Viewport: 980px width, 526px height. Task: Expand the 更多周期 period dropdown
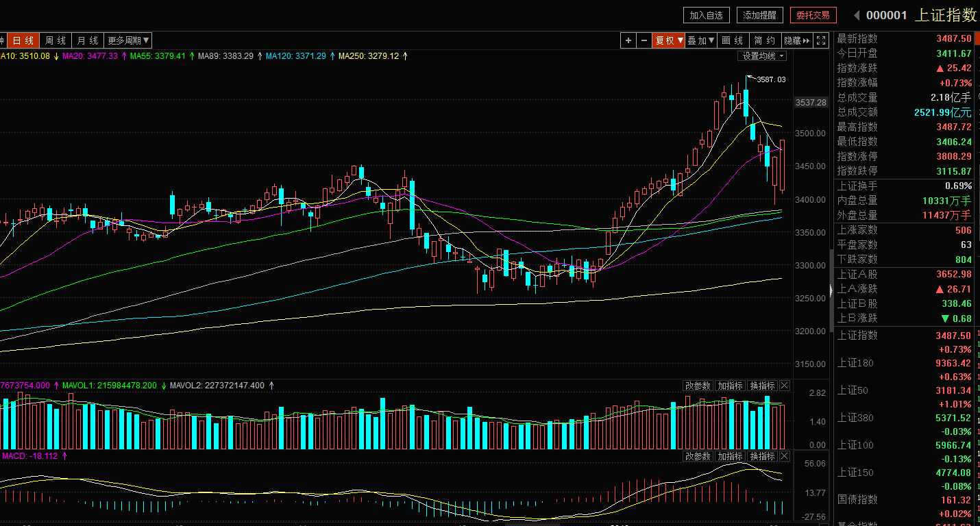pyautogui.click(x=129, y=40)
